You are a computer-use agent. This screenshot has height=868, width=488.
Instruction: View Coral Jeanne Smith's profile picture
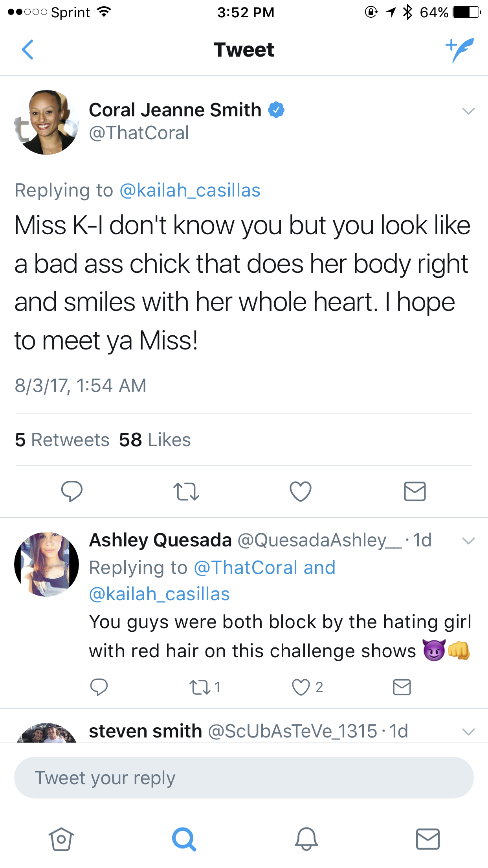coord(46,122)
